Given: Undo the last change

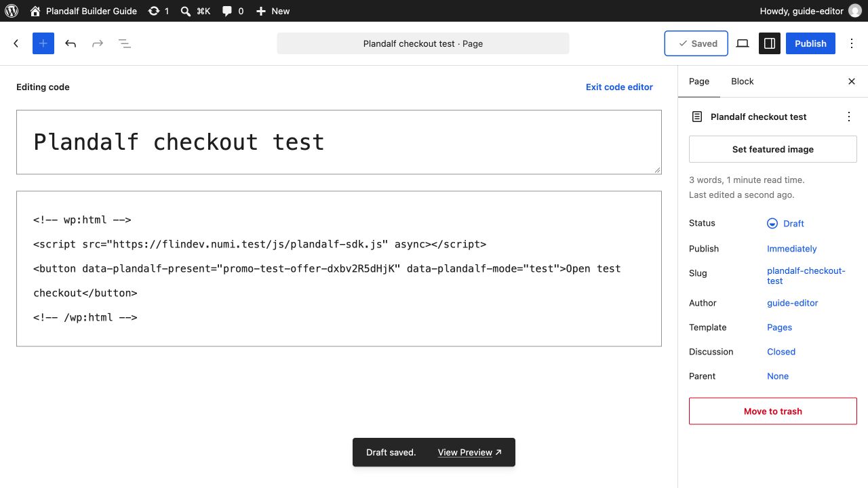Looking at the screenshot, I should (x=71, y=43).
